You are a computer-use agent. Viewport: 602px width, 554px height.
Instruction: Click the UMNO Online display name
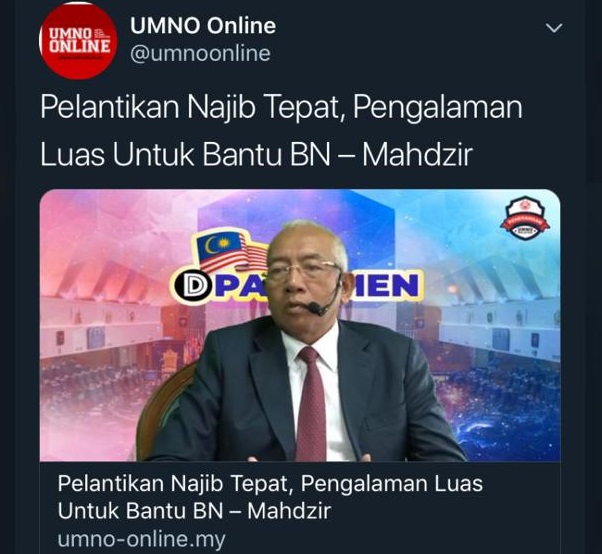pos(203,26)
